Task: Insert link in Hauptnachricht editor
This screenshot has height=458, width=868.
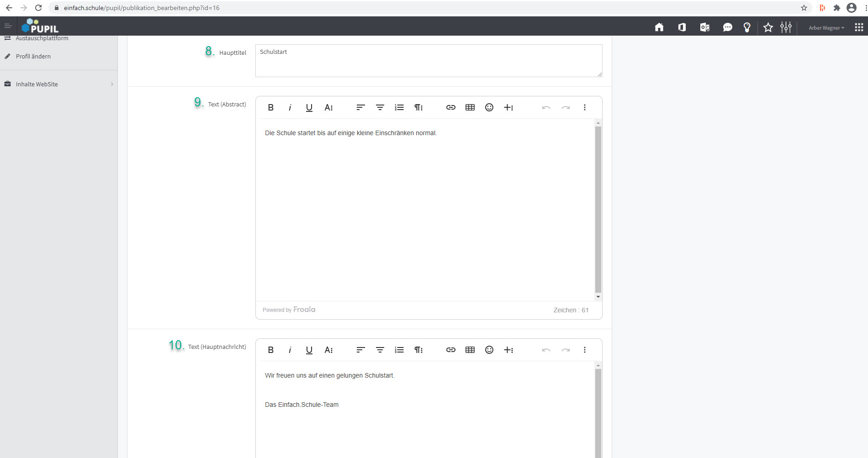Action: [x=451, y=350]
